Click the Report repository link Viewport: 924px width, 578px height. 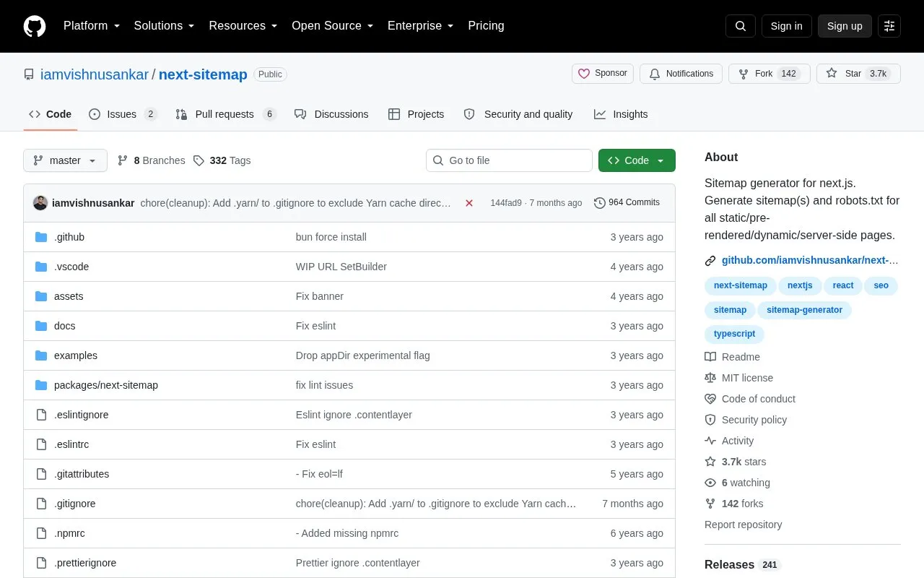click(743, 525)
